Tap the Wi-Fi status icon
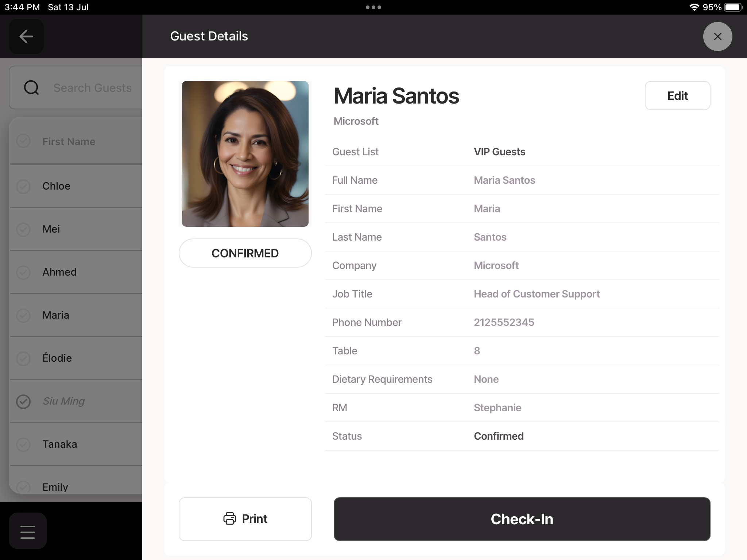 point(694,7)
